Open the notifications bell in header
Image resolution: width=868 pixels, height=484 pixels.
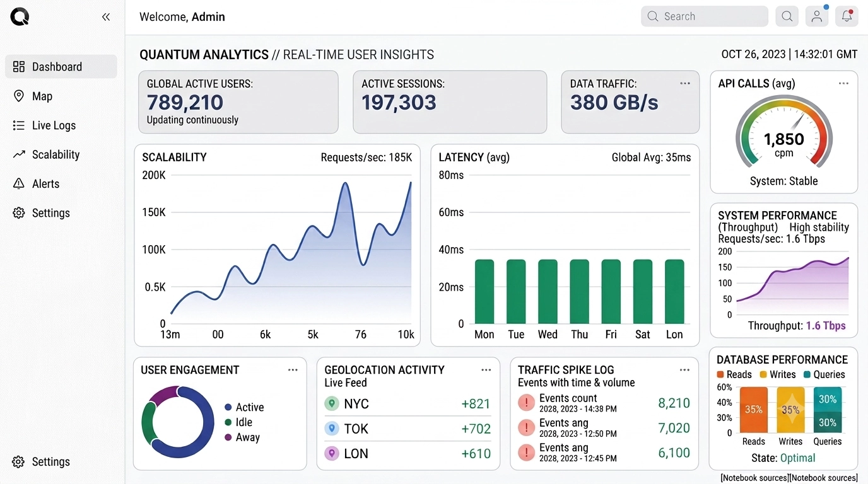click(x=847, y=16)
